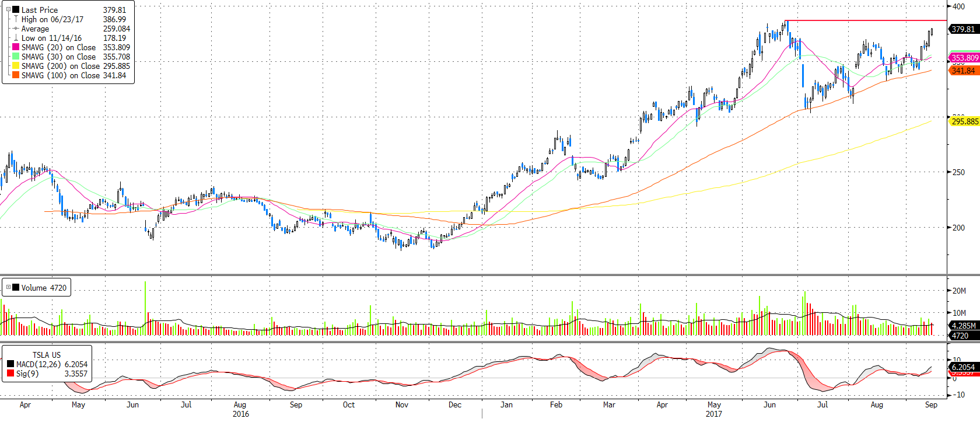This screenshot has width=980, height=422.
Task: Click the orange SMAVG (100) color swatch
Action: 16,75
